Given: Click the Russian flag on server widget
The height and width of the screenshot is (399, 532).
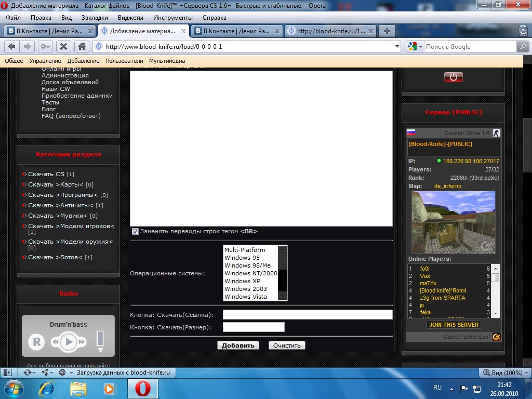Looking at the screenshot, I should 411,132.
